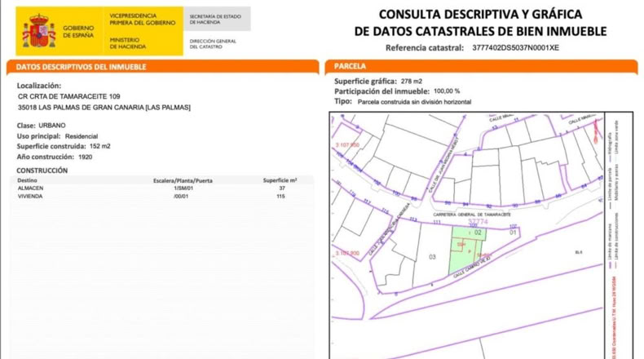Click 'VICEPRESIDENCIA PRIMERA DEL GOBIERNO' text

(142, 20)
